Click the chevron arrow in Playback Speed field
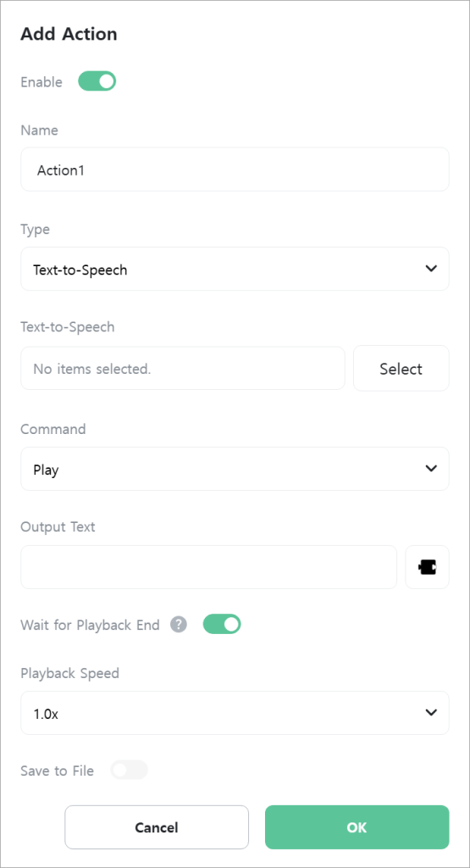Viewport: 470px width, 868px height. point(431,712)
